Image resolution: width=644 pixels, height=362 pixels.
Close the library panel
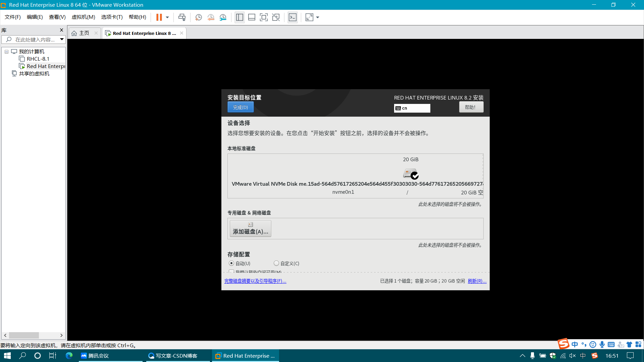(x=61, y=30)
